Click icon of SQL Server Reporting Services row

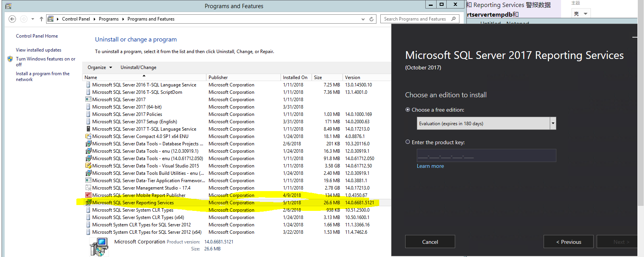coord(88,202)
